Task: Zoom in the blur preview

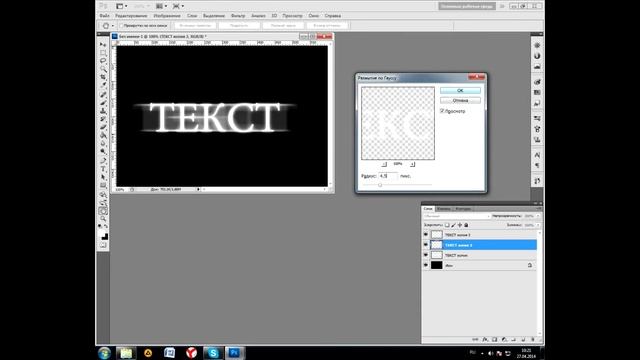Action: tap(412, 164)
